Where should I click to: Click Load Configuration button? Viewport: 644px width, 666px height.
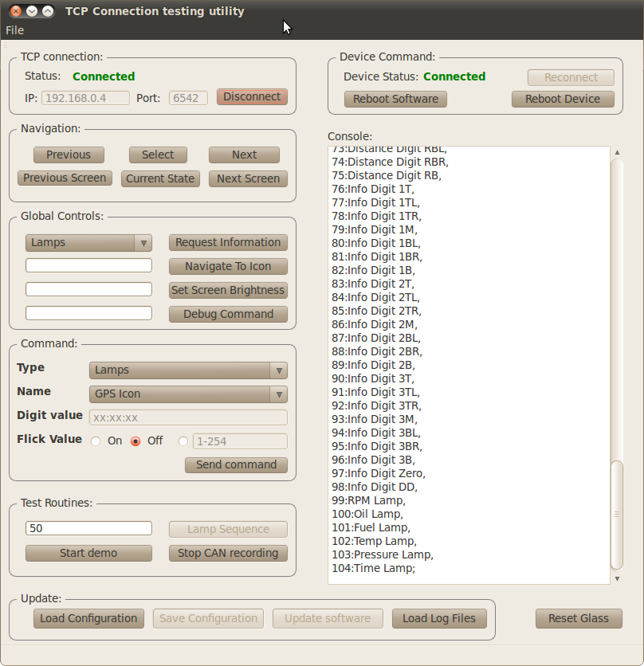pos(88,618)
